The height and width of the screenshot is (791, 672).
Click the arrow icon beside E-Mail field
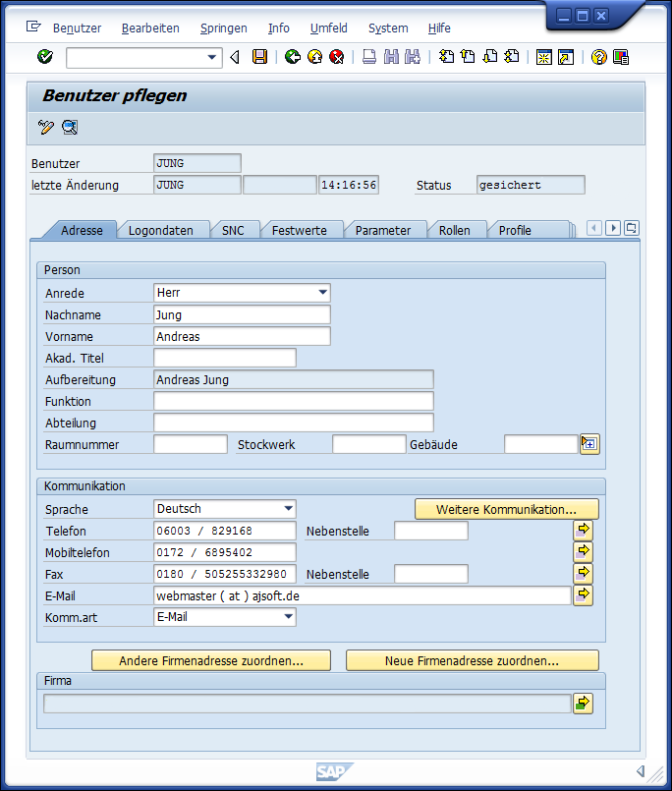pyautogui.click(x=583, y=594)
